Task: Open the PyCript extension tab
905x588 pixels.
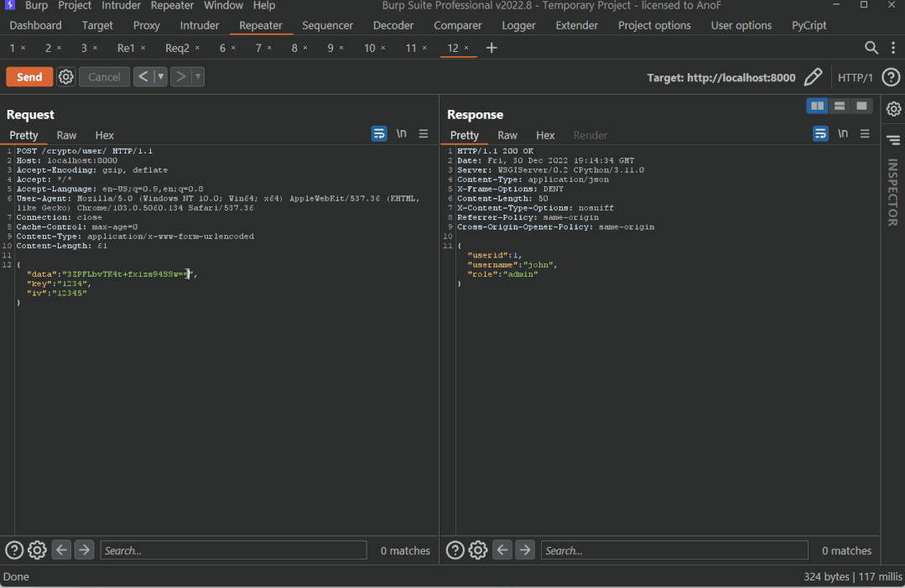Action: point(809,25)
